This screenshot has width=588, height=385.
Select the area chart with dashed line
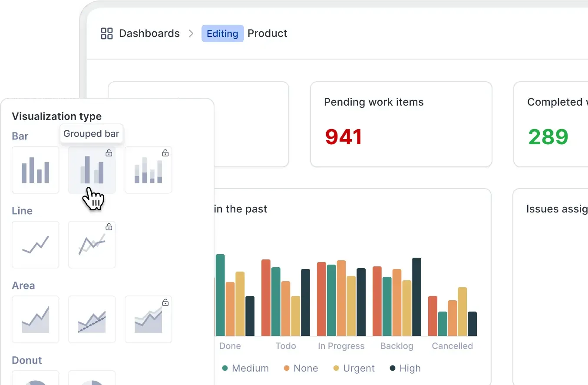pos(92,319)
